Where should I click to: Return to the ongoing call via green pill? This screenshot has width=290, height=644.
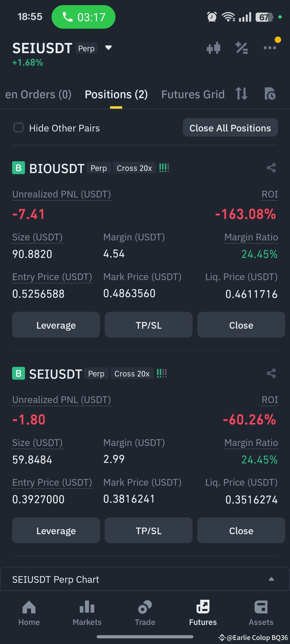point(84,17)
